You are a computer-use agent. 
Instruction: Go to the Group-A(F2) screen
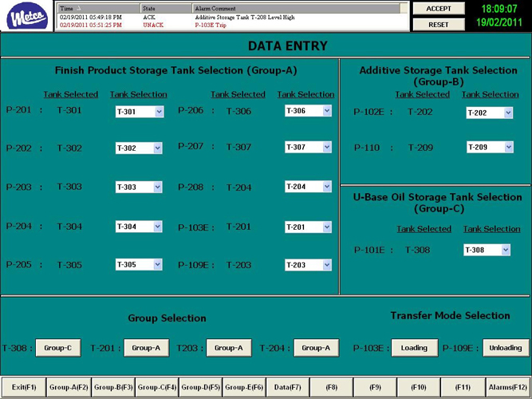69,388
